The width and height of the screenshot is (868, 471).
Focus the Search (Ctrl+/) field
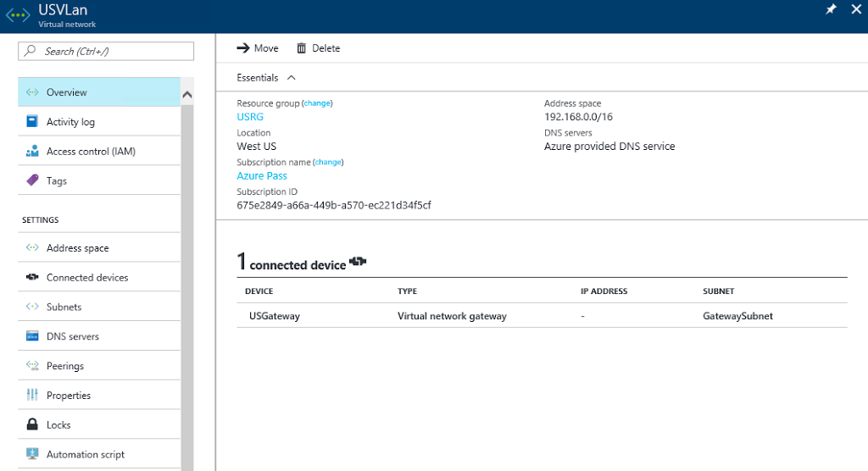click(106, 51)
